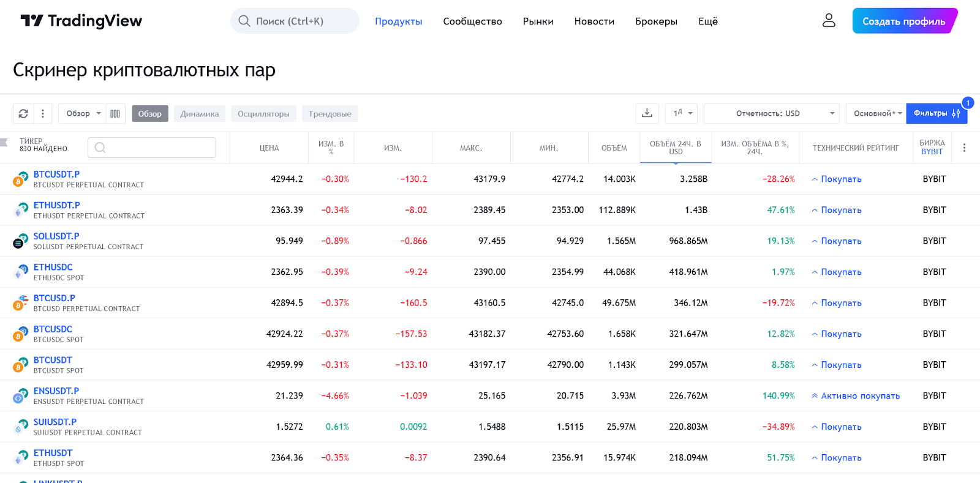This screenshot has height=483, width=980.
Task: Switch to the Осцилляторы tab
Action: (x=263, y=114)
